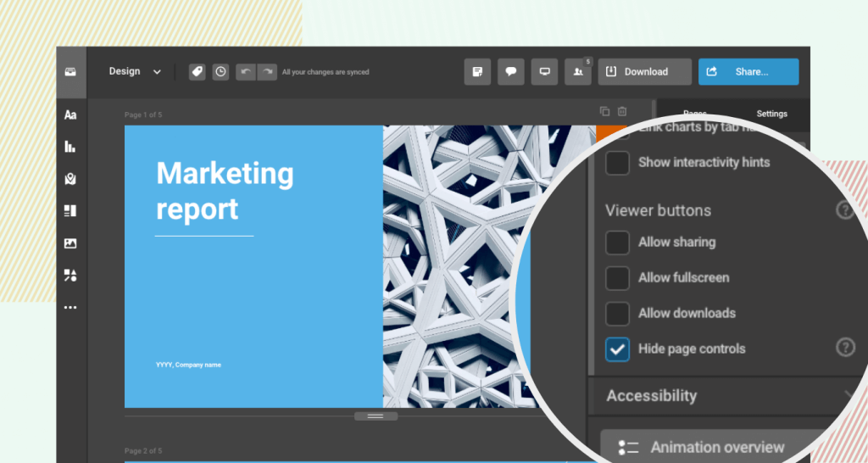Viewport: 868px width, 463px height.
Task: Enable Show interactivity hints checkbox
Action: coord(617,163)
